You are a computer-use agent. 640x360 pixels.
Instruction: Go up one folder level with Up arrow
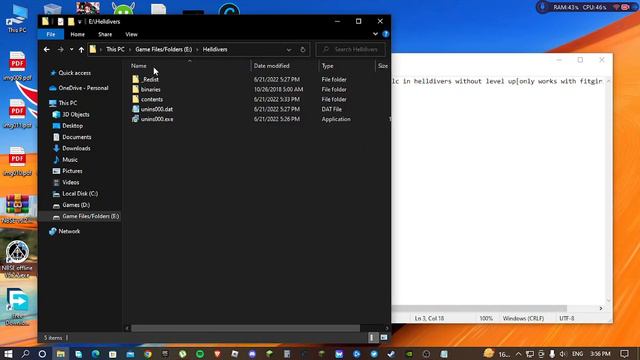(x=81, y=49)
